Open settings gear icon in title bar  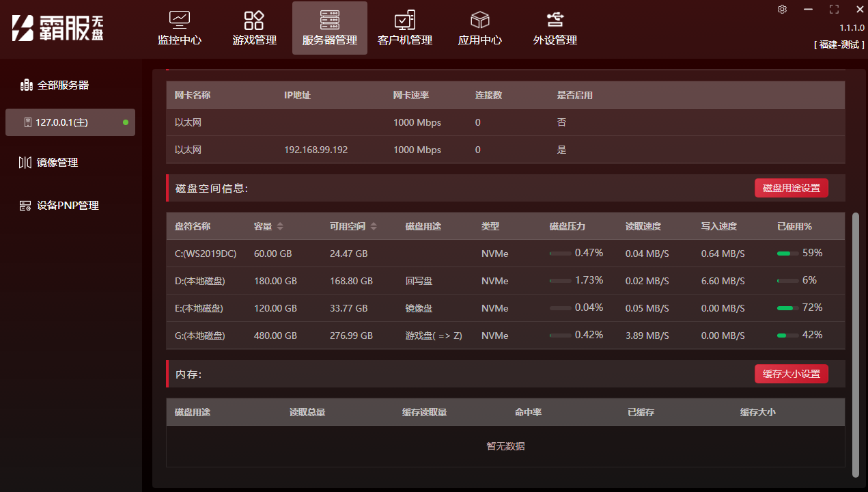[783, 9]
